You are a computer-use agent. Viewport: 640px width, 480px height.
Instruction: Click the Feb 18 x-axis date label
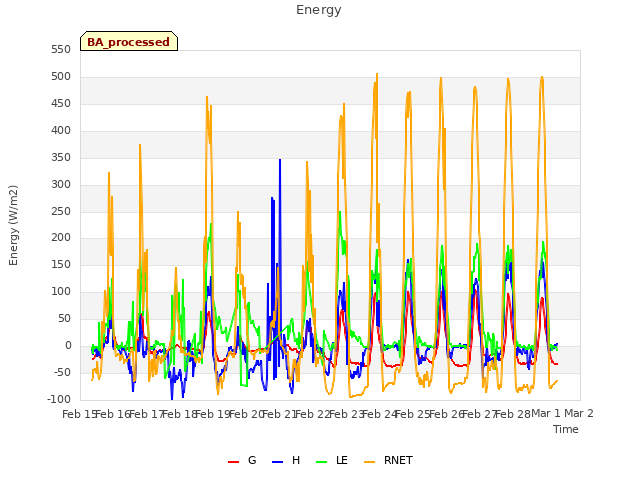pos(180,414)
